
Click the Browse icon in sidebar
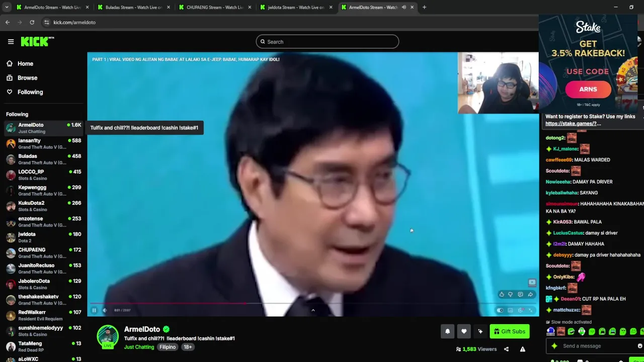click(10, 78)
